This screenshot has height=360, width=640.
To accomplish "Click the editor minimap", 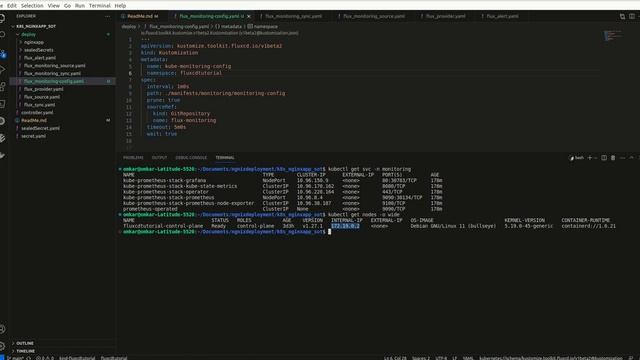I will coord(613,36).
